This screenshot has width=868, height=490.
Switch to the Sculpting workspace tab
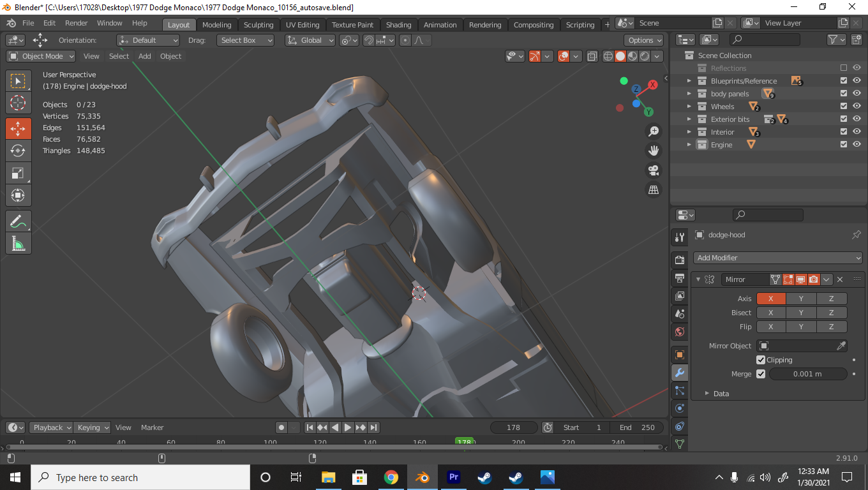click(258, 25)
